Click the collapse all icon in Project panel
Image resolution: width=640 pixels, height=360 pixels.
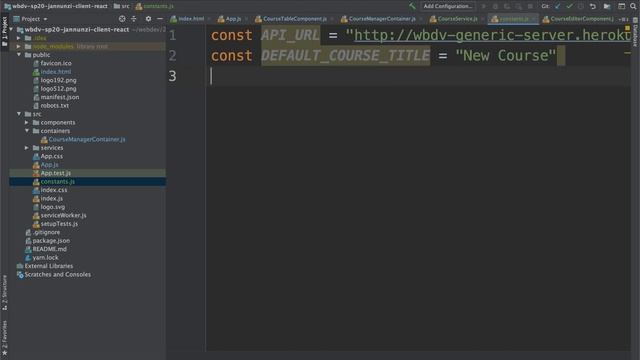[x=134, y=19]
